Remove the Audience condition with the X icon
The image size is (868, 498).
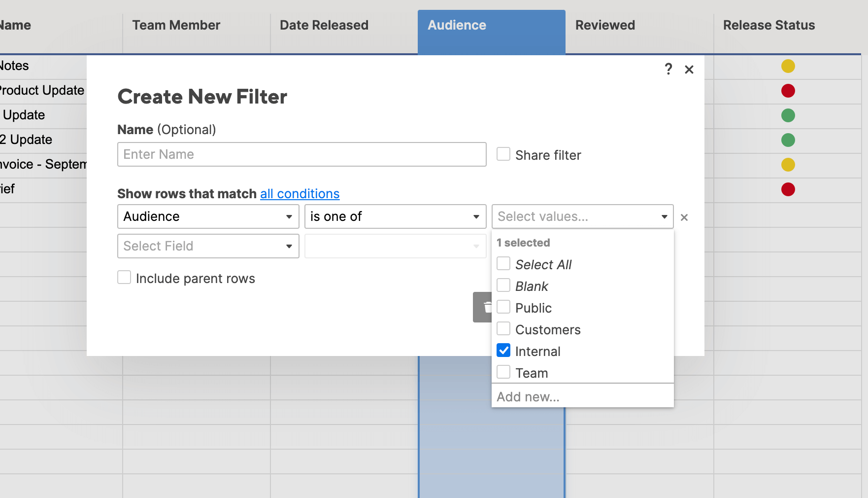684,217
